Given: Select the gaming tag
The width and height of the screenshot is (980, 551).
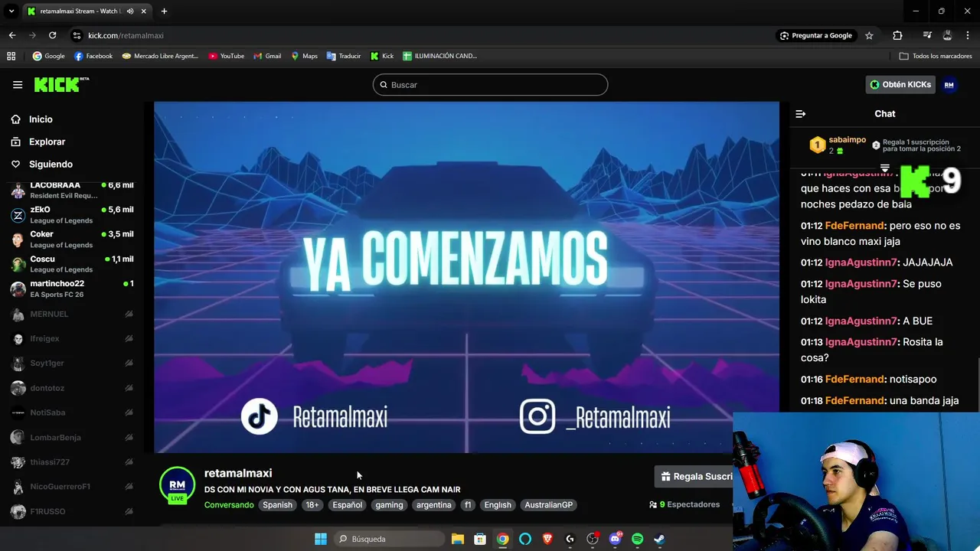Looking at the screenshot, I should [x=389, y=505].
